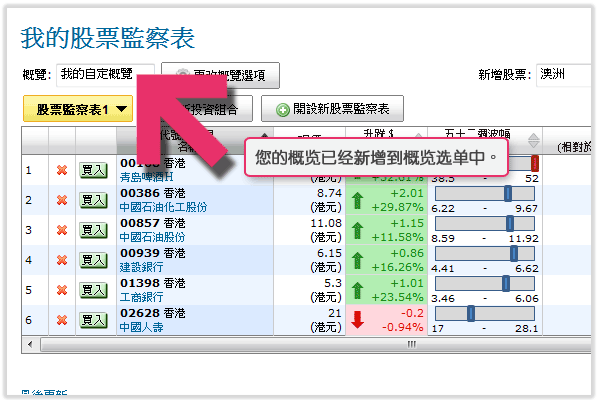600x400 pixels.
Task: Click stock code 02628 香港
Action: 153,313
